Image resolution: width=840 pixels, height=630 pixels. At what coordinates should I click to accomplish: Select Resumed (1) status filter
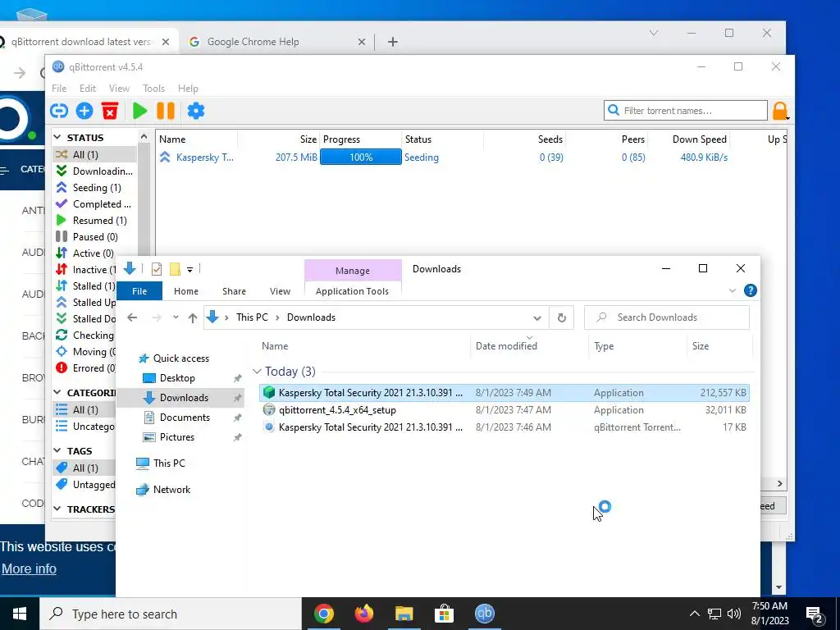coord(95,220)
